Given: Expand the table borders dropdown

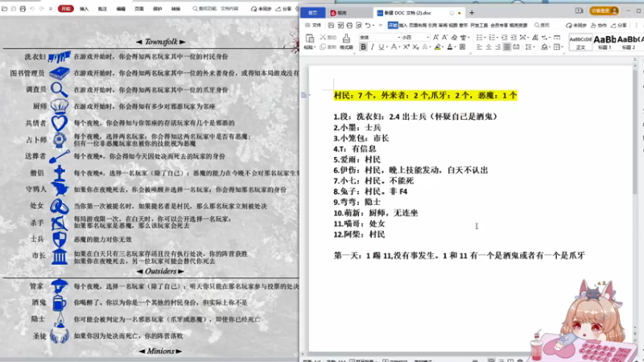Looking at the screenshot, I should tap(562, 47).
